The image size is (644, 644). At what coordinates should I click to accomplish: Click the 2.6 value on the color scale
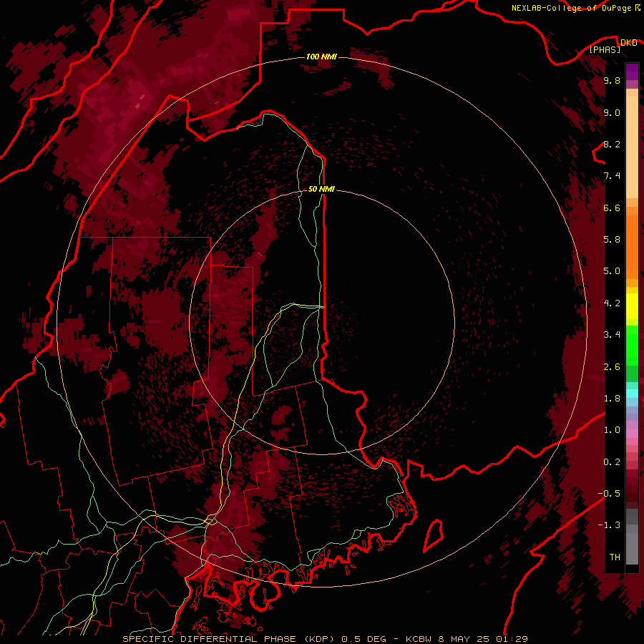(612, 367)
